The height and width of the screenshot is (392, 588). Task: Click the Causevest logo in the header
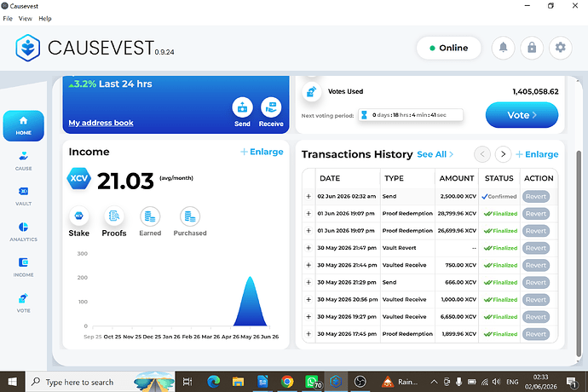[28, 48]
